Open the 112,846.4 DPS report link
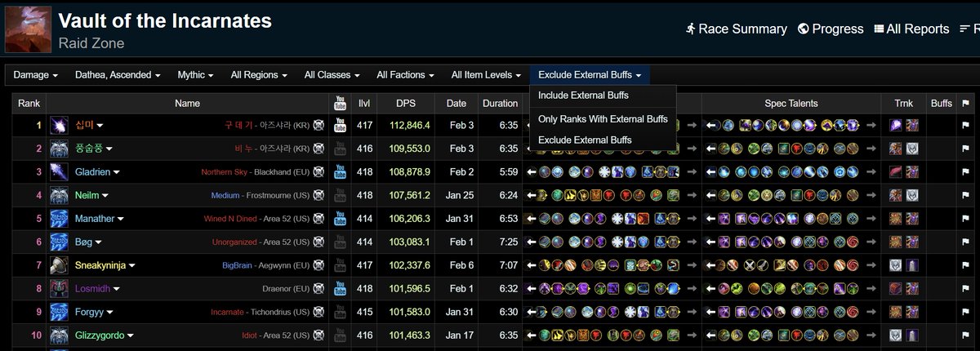The height and width of the screenshot is (351, 980). click(410, 126)
